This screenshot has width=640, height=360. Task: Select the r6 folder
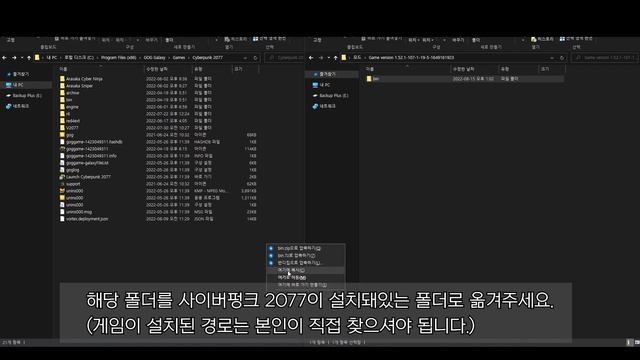(x=68, y=114)
